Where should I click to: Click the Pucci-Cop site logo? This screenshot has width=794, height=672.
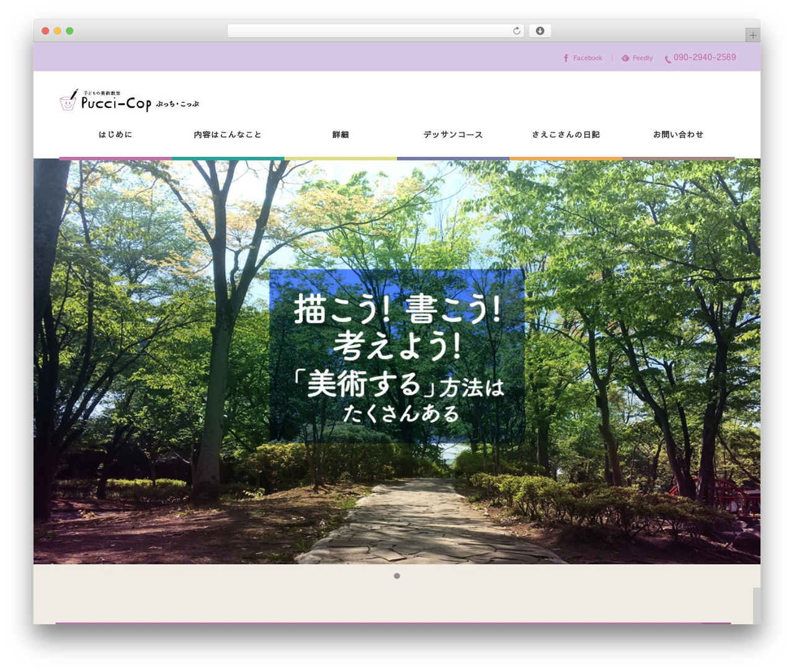tap(130, 100)
